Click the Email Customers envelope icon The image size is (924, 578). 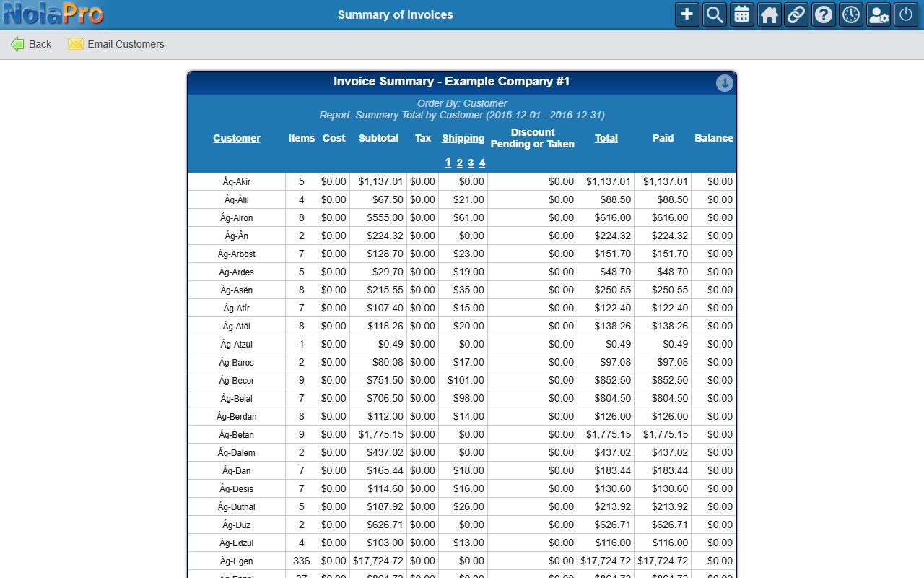tap(76, 44)
